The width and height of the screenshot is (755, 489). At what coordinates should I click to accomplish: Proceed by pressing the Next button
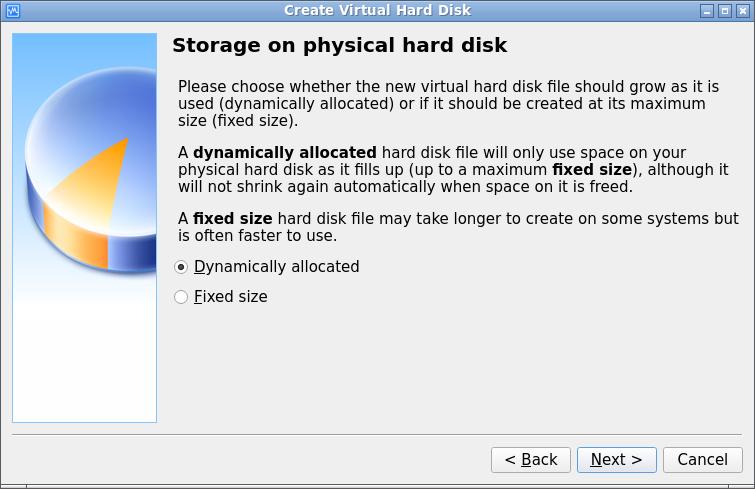[x=616, y=460]
